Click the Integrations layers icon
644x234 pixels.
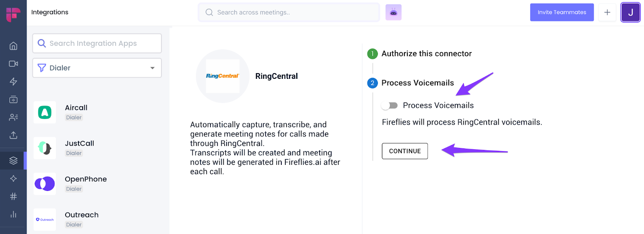13,160
